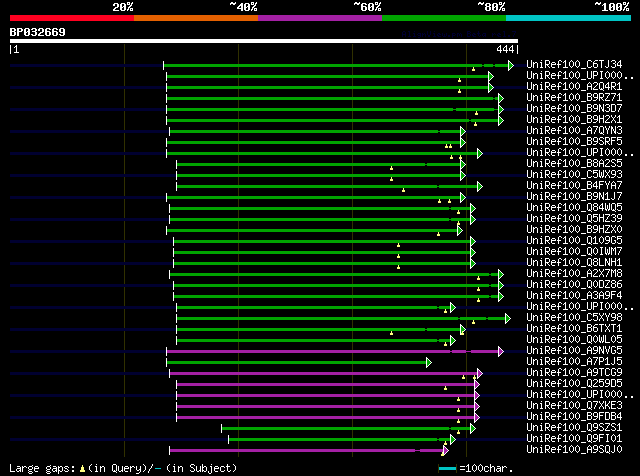Select the UniRef100_Q5HZ39 label
The width and height of the screenshot is (640, 476).
574,218
